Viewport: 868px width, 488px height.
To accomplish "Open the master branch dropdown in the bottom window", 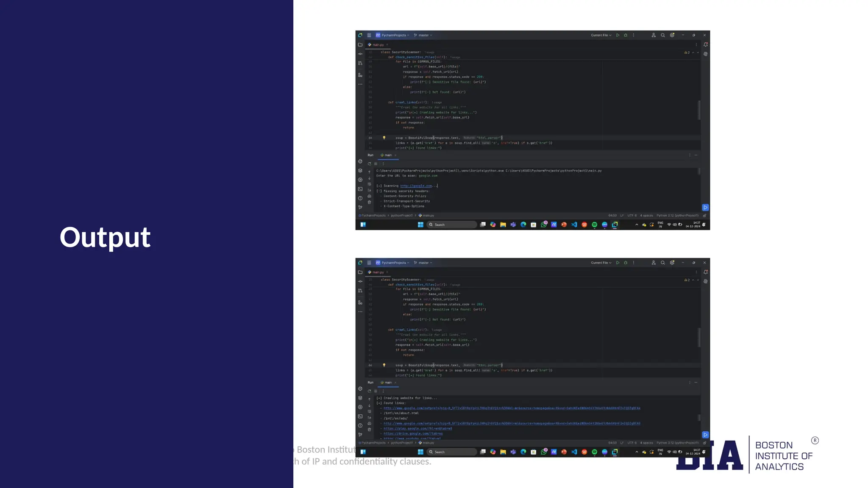I will pyautogui.click(x=423, y=263).
